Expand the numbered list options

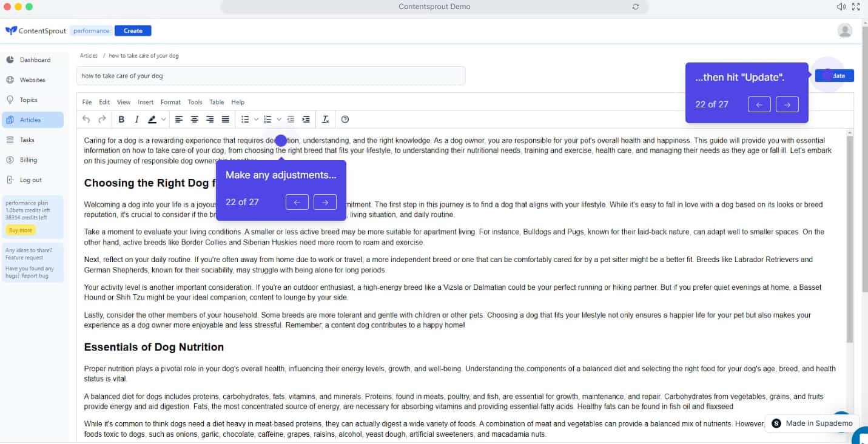pyautogui.click(x=279, y=119)
